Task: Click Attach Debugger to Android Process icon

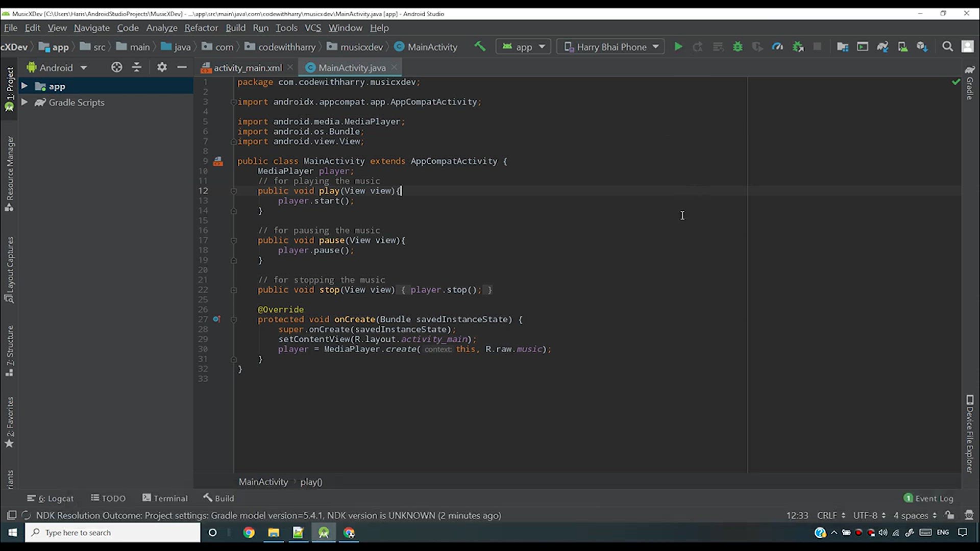Action: coord(798,47)
